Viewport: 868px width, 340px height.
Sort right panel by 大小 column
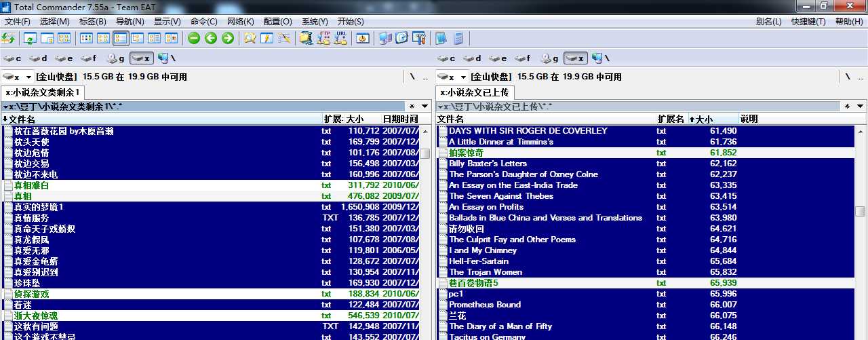click(x=713, y=119)
